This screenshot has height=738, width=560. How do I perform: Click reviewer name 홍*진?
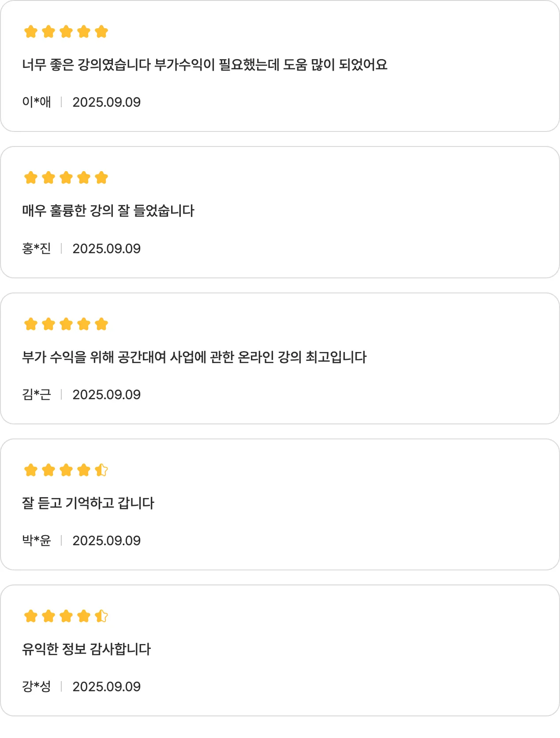(37, 248)
